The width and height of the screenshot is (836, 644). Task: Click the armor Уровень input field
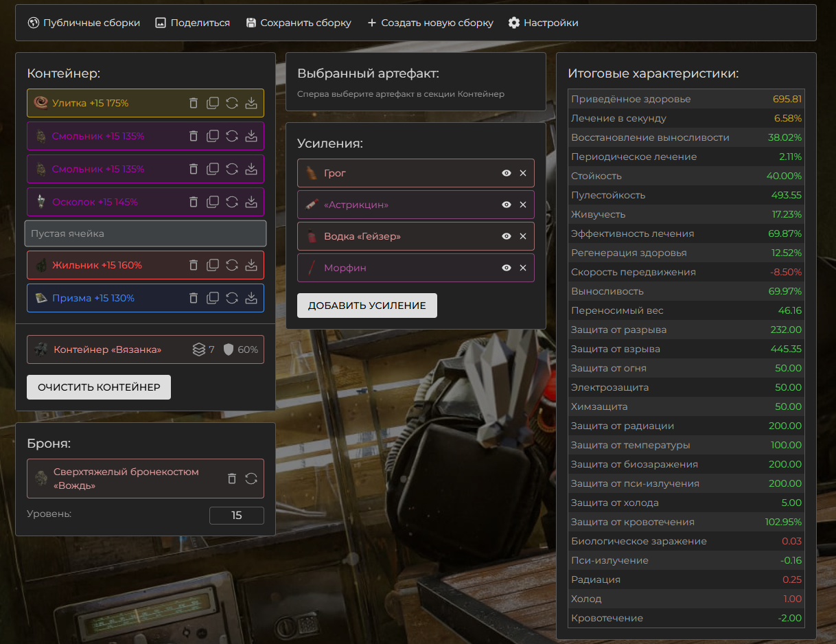(236, 515)
